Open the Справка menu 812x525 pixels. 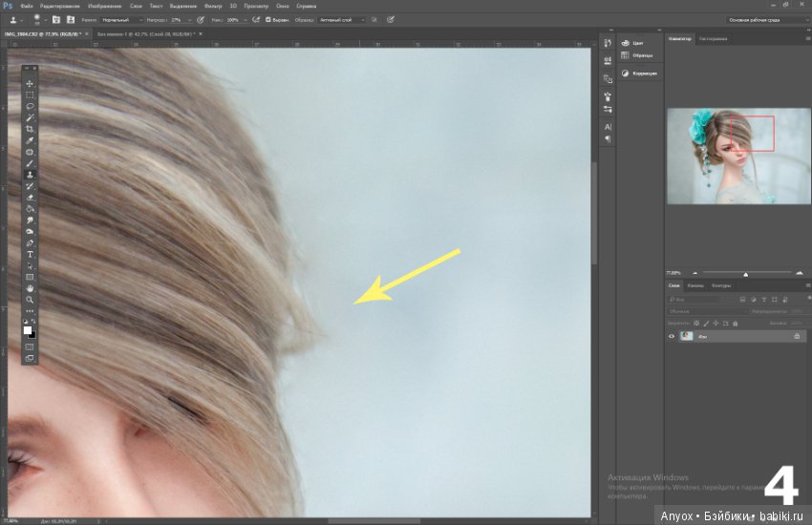[x=306, y=7]
